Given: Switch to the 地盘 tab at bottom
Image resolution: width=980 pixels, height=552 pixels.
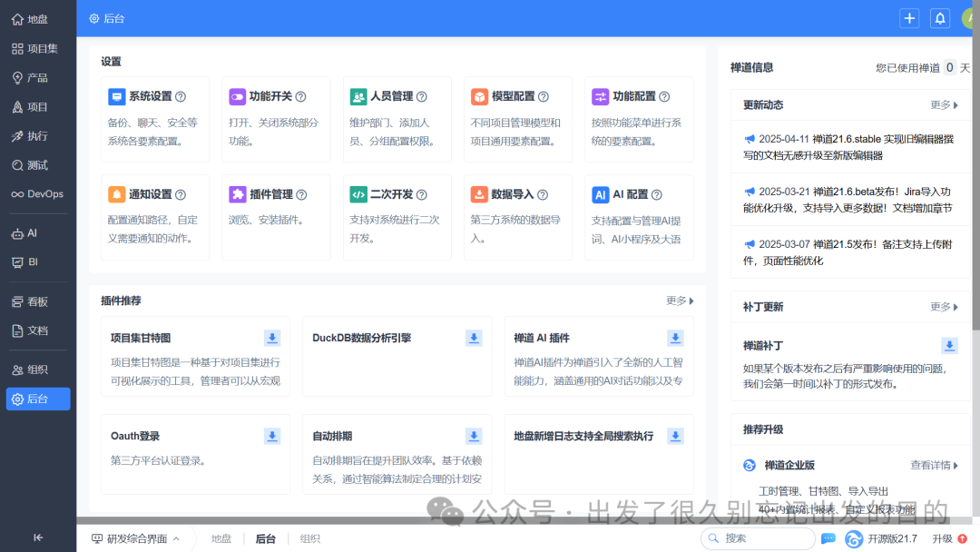Looking at the screenshot, I should pyautogui.click(x=220, y=538).
